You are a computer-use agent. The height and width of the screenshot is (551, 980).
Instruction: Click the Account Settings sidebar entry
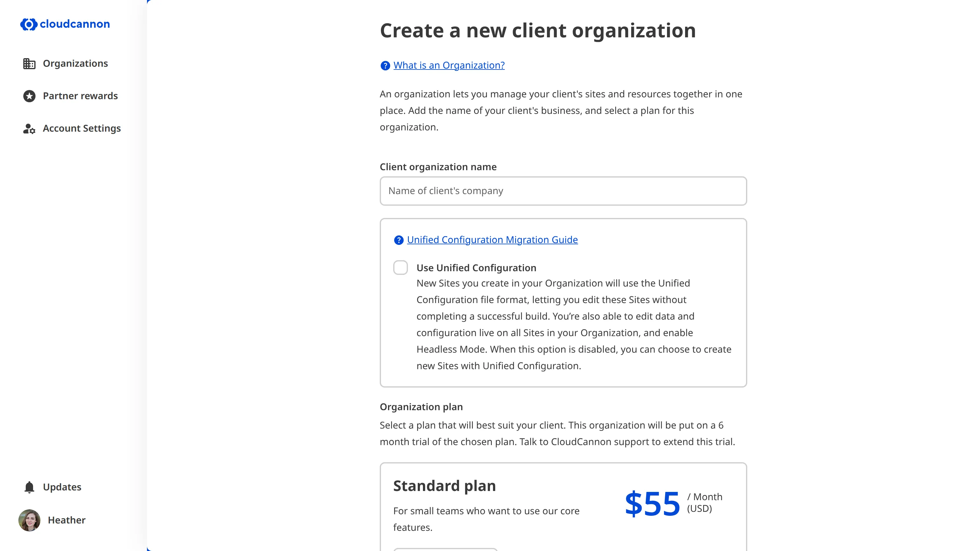81,129
